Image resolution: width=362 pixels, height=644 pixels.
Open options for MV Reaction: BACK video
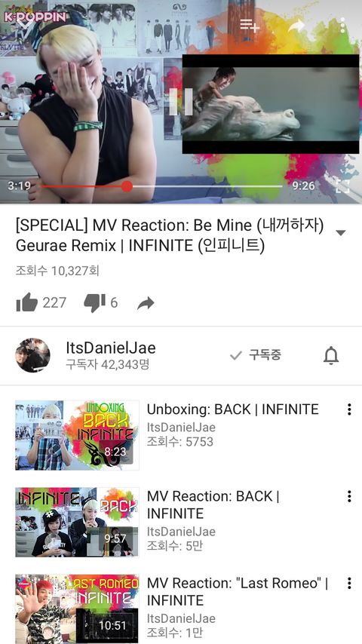tap(349, 496)
